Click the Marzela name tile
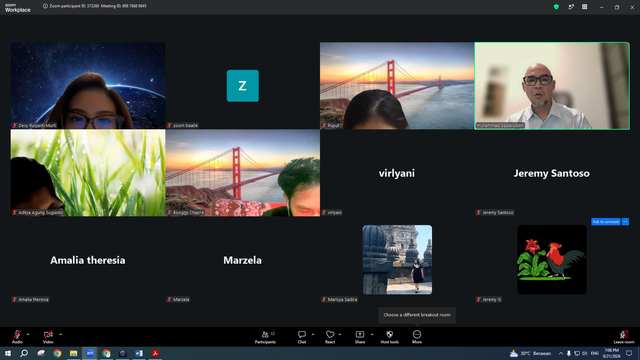This screenshot has width=640, height=360. [x=242, y=260]
